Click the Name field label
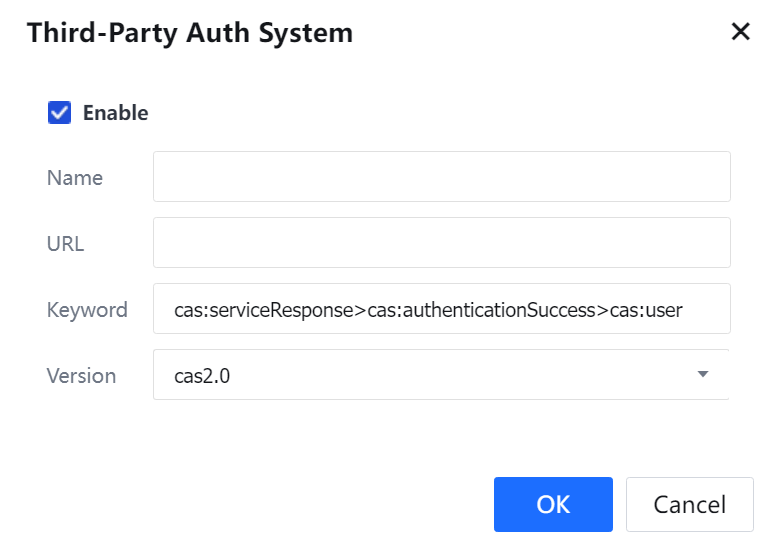The height and width of the screenshot is (546, 777). point(75,178)
